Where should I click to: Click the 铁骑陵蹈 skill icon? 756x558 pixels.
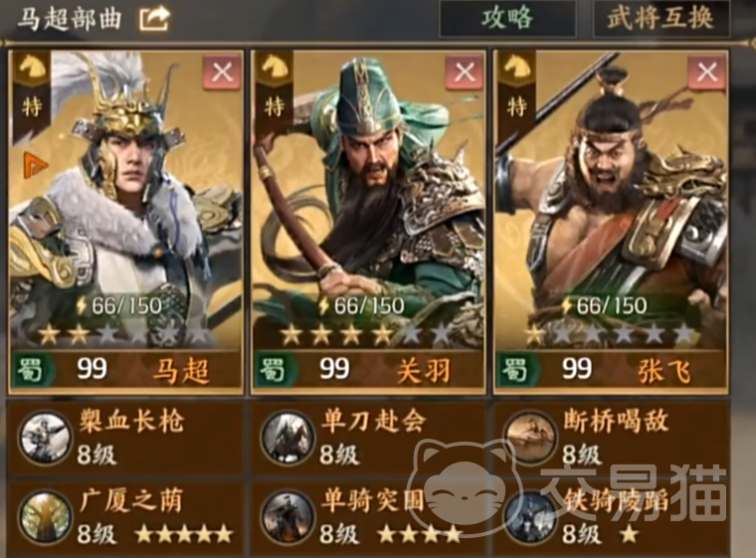point(530,517)
